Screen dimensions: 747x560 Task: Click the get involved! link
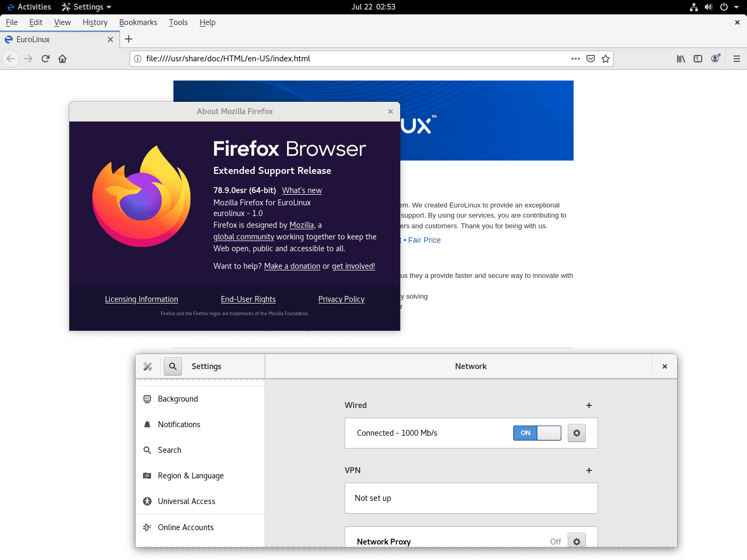click(353, 266)
